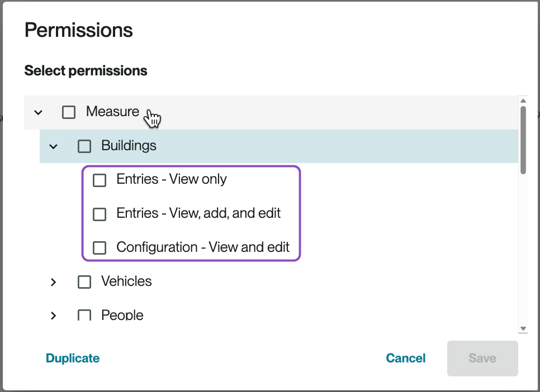Viewport: 540px width, 392px height.
Task: Click the vertical scrollbar thumb
Action: 523,140
